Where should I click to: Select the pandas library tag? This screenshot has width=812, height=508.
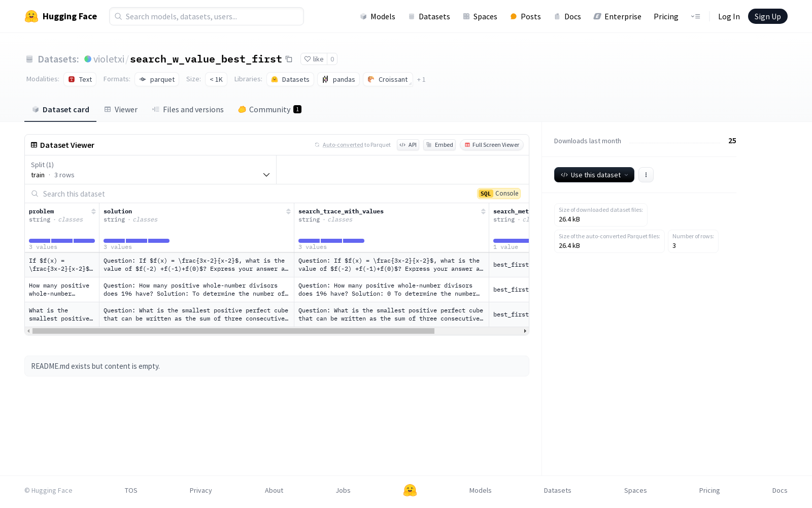click(x=339, y=79)
